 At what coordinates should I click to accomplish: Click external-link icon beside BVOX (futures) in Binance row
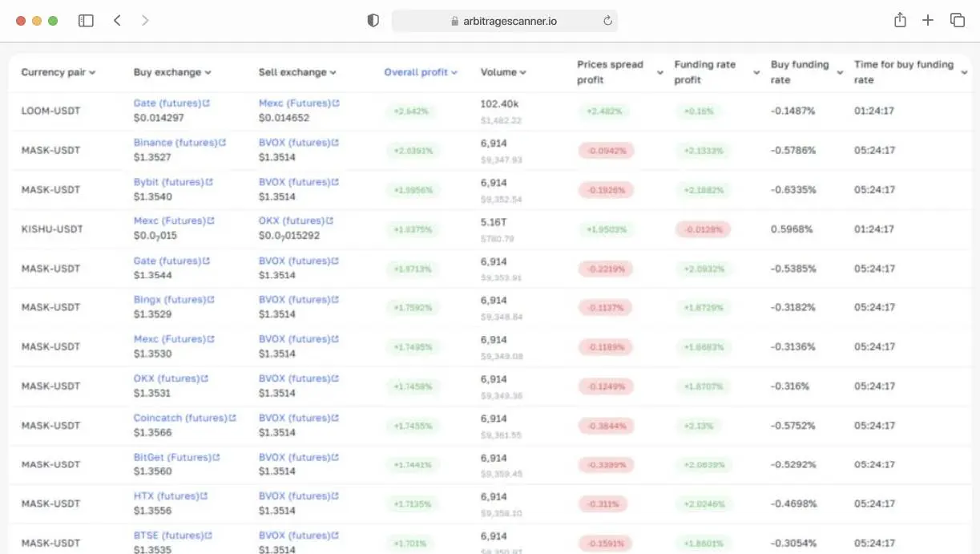click(x=336, y=143)
